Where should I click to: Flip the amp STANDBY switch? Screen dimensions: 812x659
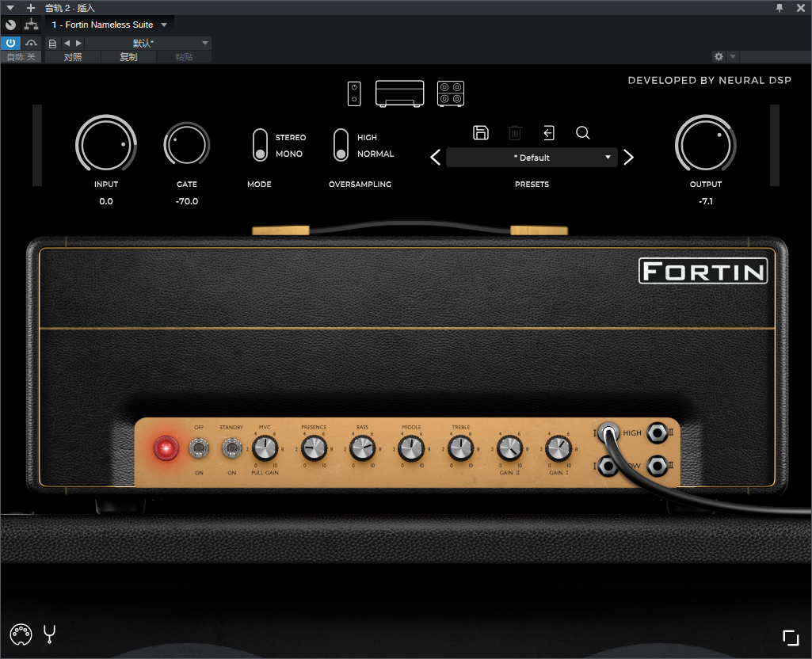(x=231, y=448)
